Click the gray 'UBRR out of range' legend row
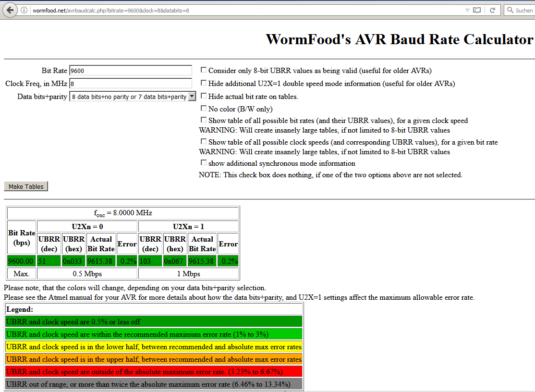The height and width of the screenshot is (392, 535). click(154, 384)
